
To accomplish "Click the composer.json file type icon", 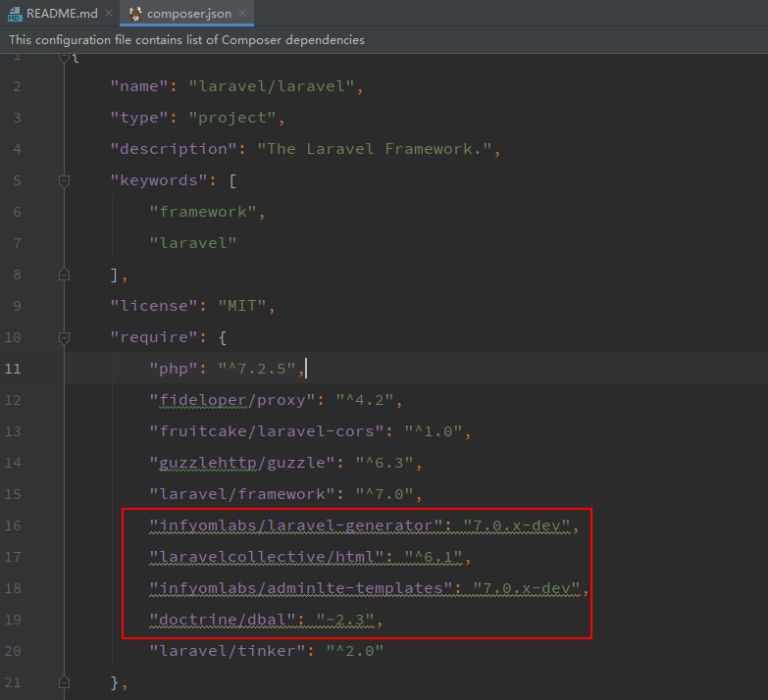I will (135, 14).
